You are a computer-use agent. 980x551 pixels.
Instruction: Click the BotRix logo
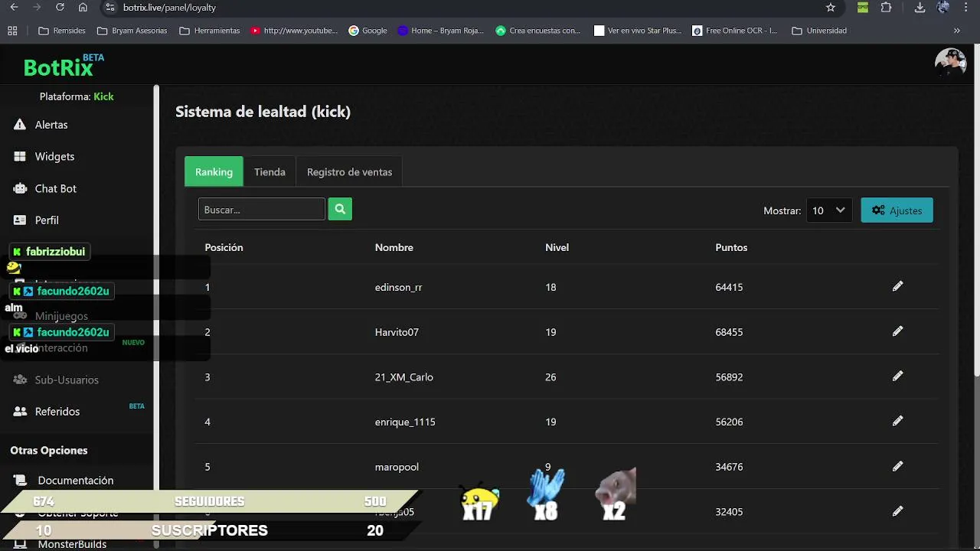(x=64, y=67)
